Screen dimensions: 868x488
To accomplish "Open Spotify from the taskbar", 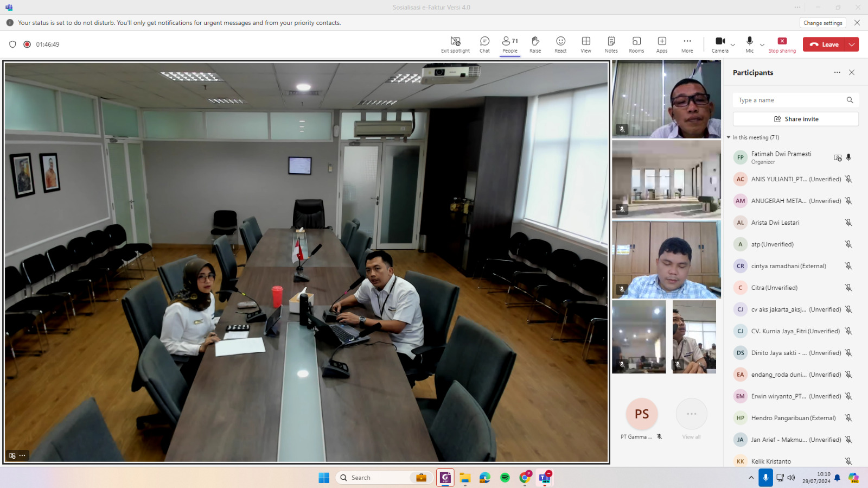I will tap(505, 478).
